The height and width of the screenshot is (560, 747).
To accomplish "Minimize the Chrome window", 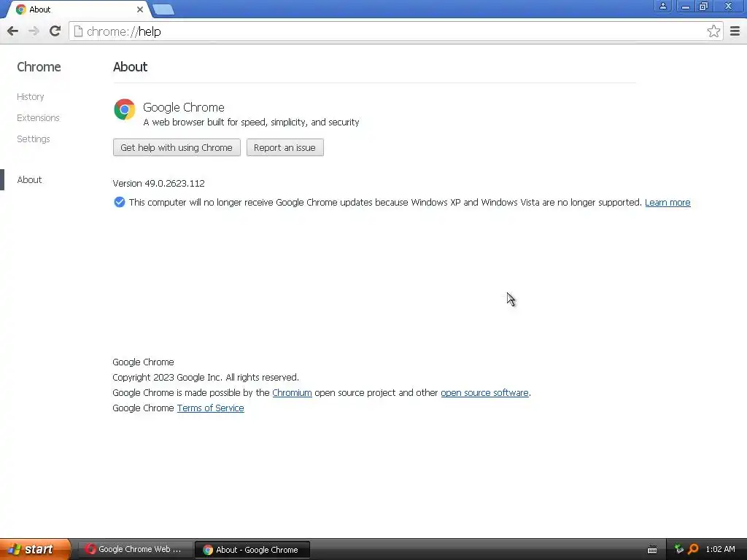I will click(x=685, y=6).
